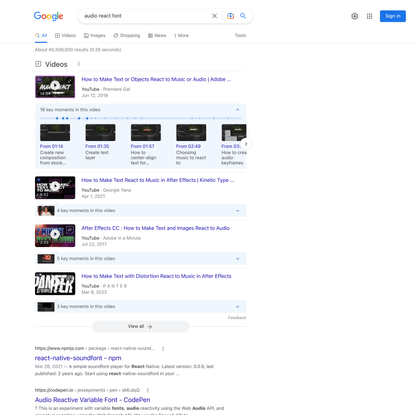Click the Sign in button
Screen dimensions: 415x415
[393, 16]
